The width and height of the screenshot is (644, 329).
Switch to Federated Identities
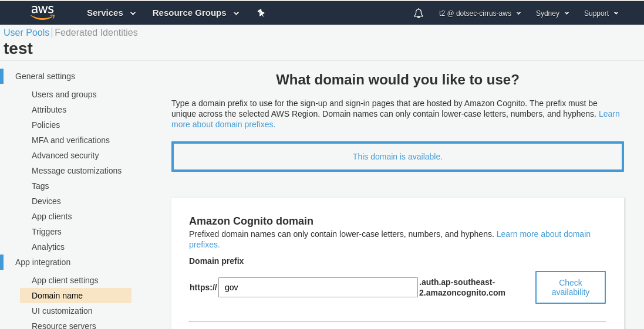click(96, 32)
